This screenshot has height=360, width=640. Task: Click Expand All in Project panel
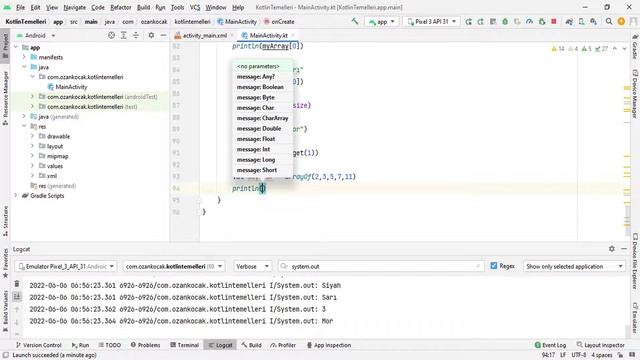123,36
